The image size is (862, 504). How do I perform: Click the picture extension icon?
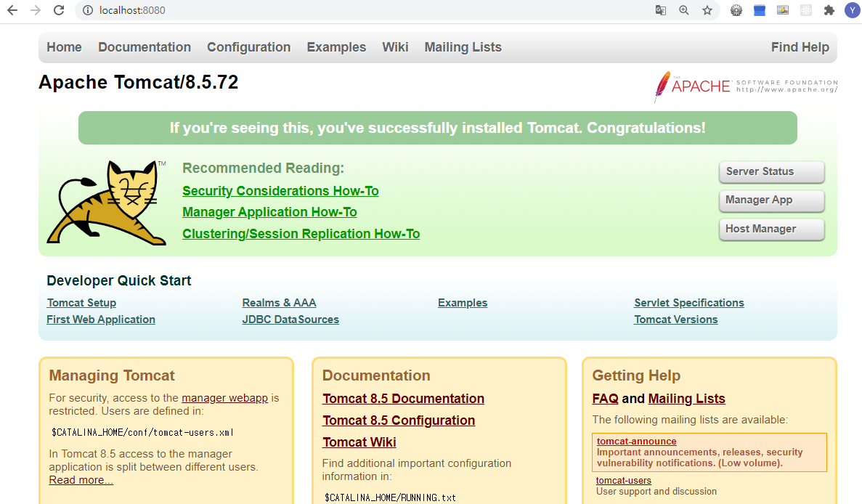[x=783, y=10]
